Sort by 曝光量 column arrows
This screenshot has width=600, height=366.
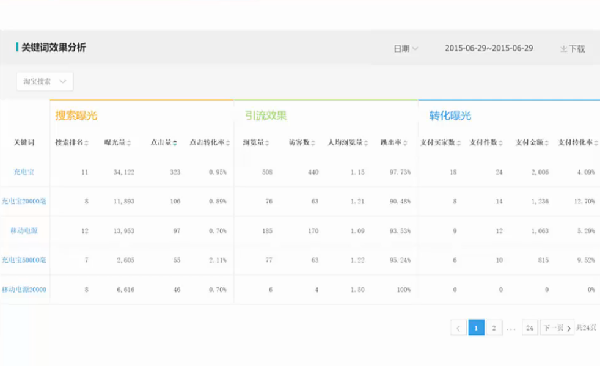click(129, 143)
